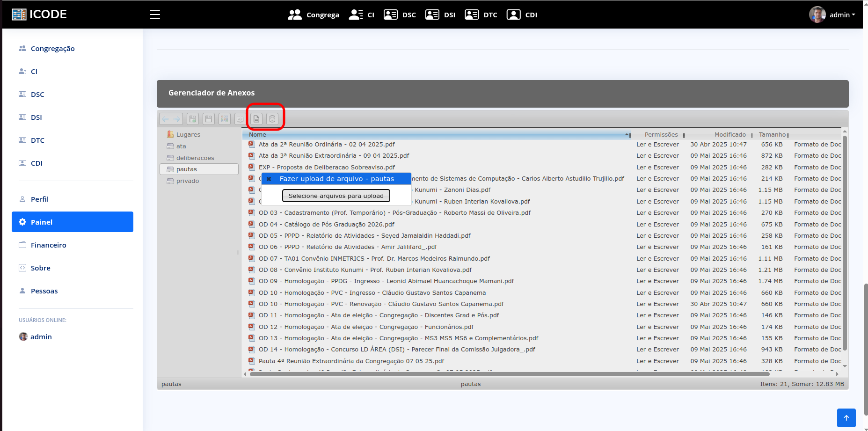Click the document icon in the toolbar
The height and width of the screenshot is (431, 868).
pos(256,119)
